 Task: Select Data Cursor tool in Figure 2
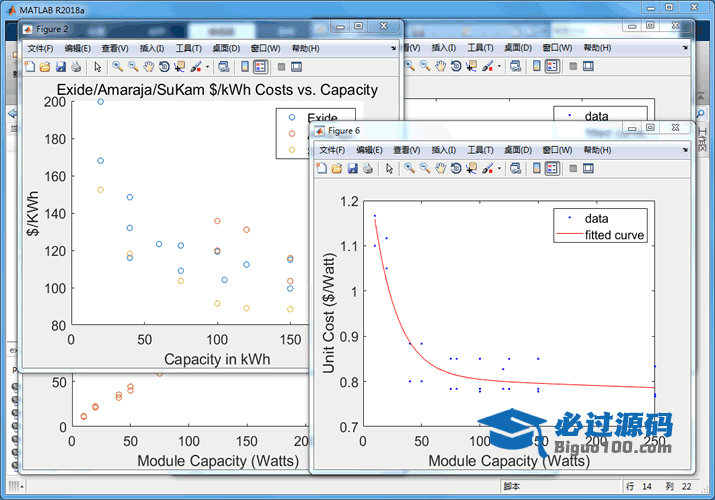[x=180, y=67]
